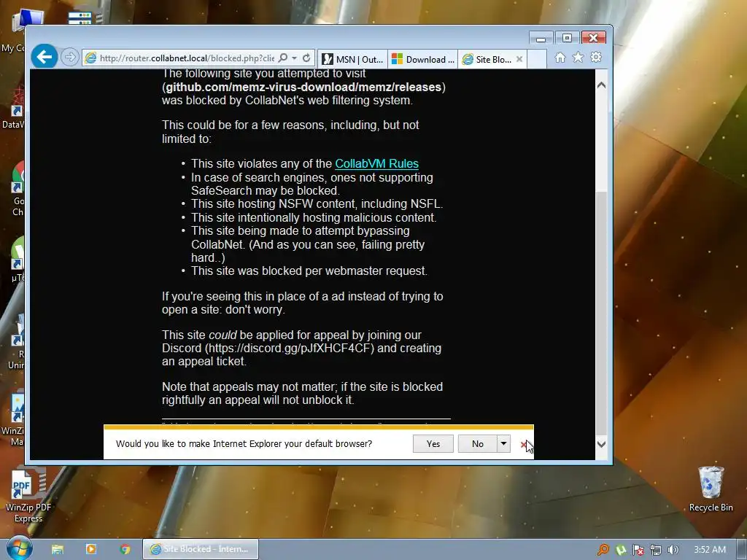Open Favorites with the star icon
This screenshot has height=560, width=747.
[578, 58]
